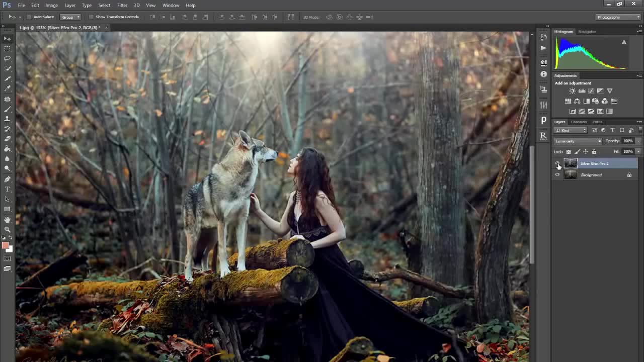Switch to the Channels tab
This screenshot has height=362, width=644.
coord(578,122)
